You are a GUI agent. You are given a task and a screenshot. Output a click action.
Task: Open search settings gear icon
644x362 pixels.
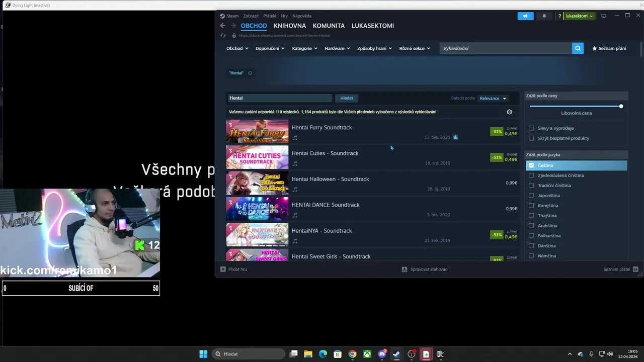[509, 112]
